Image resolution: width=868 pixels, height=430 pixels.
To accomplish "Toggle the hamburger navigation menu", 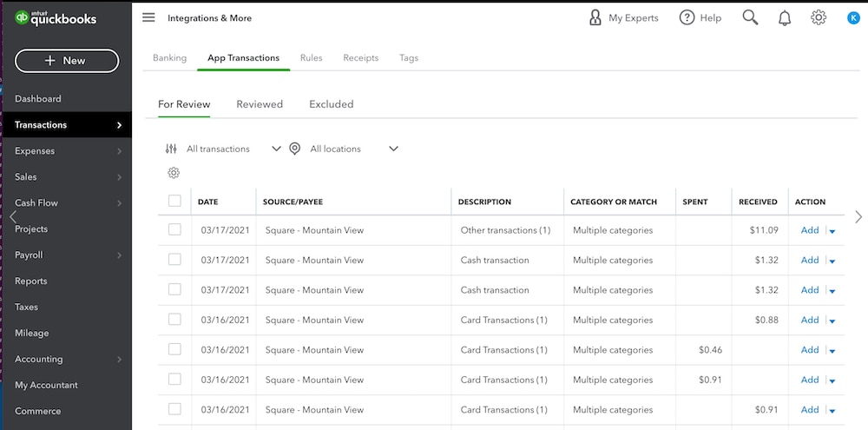I will (148, 17).
